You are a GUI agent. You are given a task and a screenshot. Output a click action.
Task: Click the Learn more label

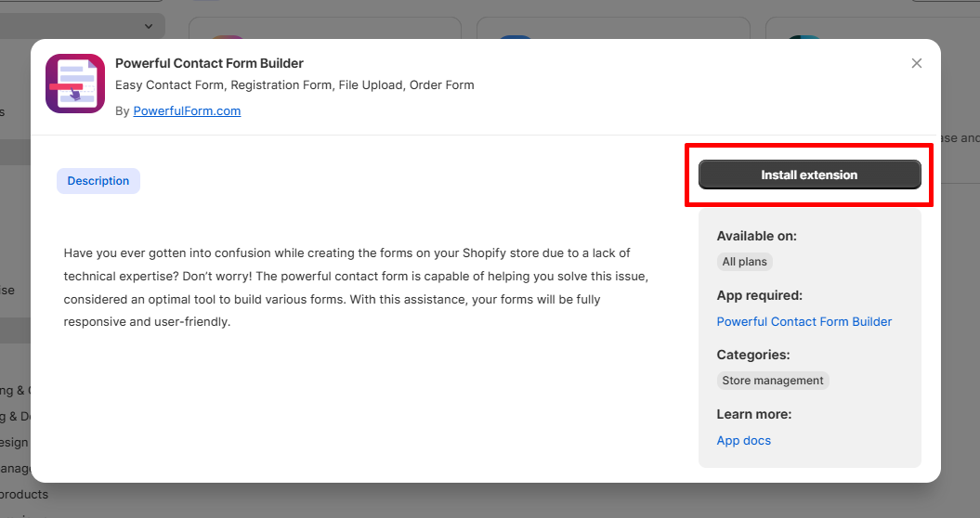point(753,414)
